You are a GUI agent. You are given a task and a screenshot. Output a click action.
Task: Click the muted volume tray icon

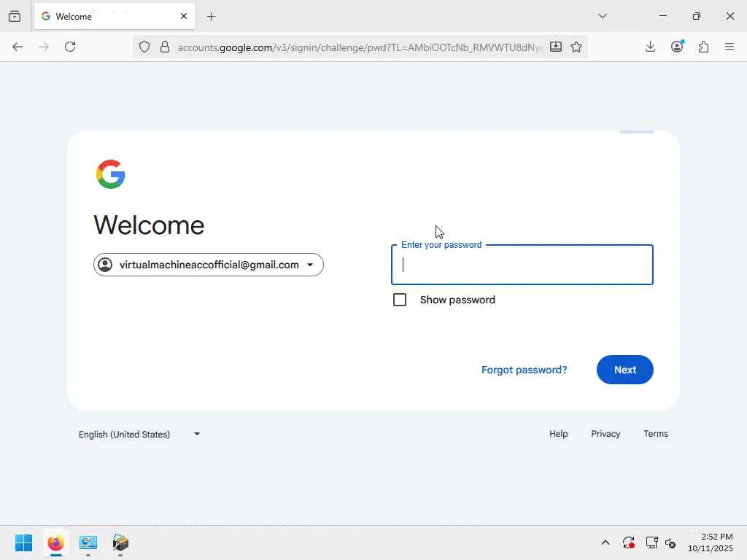(670, 542)
